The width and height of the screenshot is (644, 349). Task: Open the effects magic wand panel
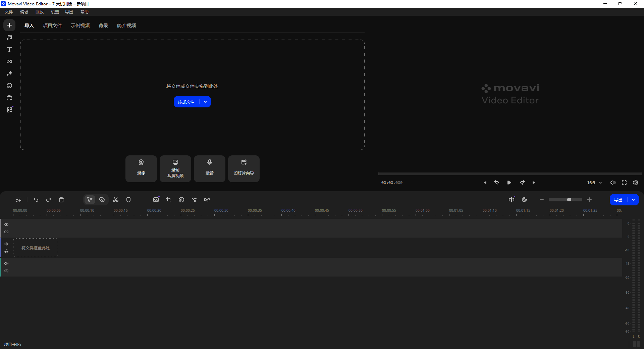(x=9, y=73)
